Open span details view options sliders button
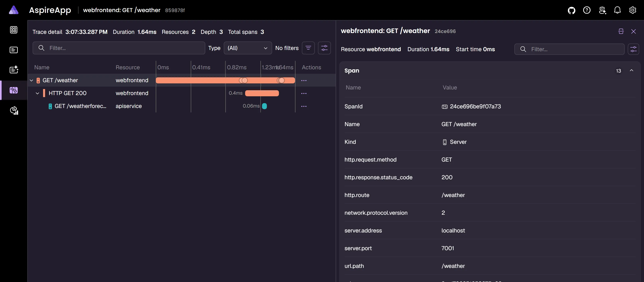 (x=633, y=49)
